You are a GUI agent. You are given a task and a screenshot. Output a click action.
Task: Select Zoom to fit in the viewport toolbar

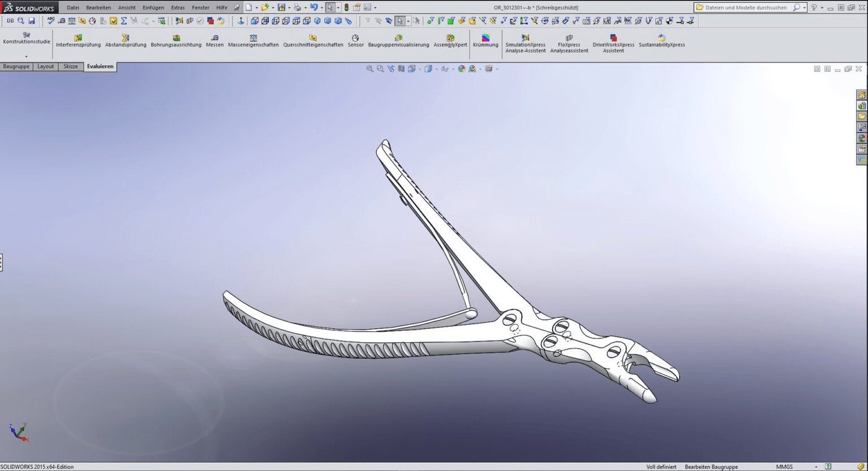[x=370, y=69]
